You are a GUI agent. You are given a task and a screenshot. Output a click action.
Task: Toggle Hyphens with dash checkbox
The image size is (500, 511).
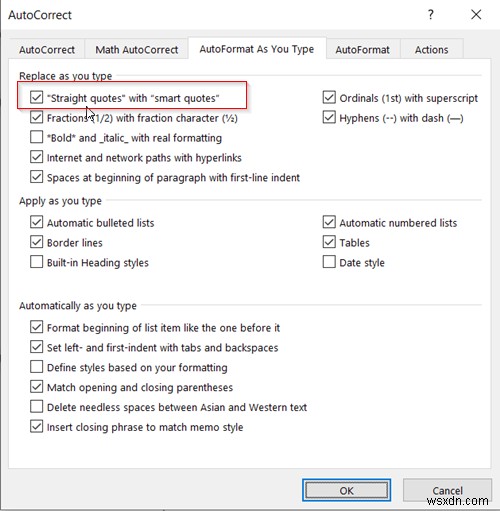point(329,117)
